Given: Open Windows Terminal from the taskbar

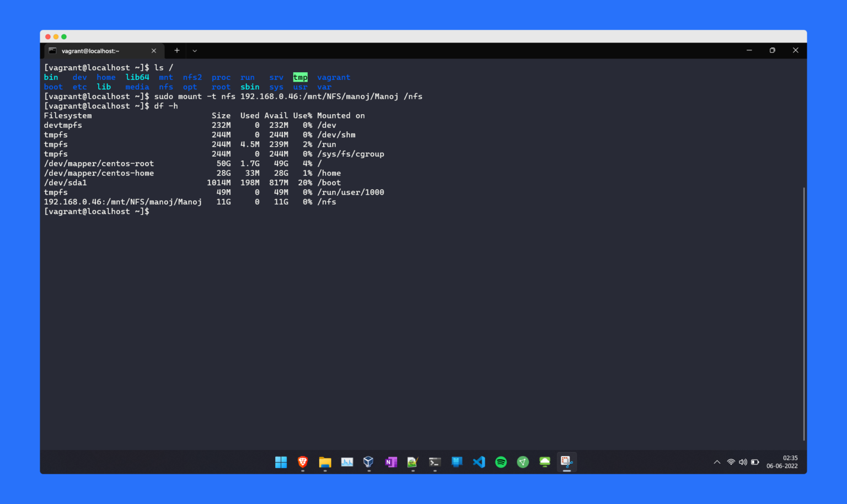Looking at the screenshot, I should click(x=435, y=462).
